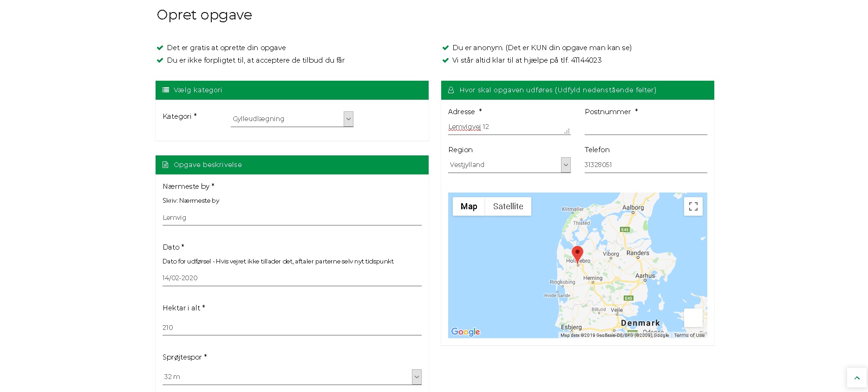Viewport: 868px width, 392px height.
Task: Switch to the Satellite map view
Action: click(508, 206)
